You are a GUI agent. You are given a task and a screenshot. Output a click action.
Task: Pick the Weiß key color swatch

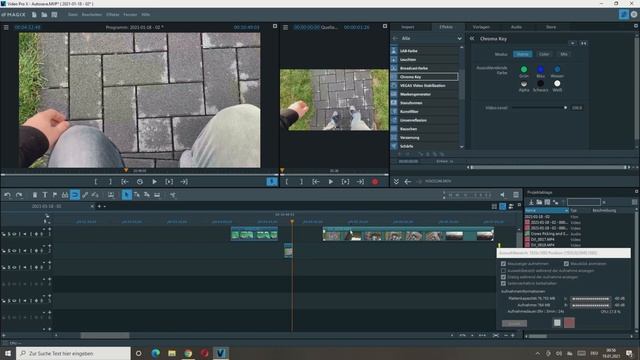557,83
